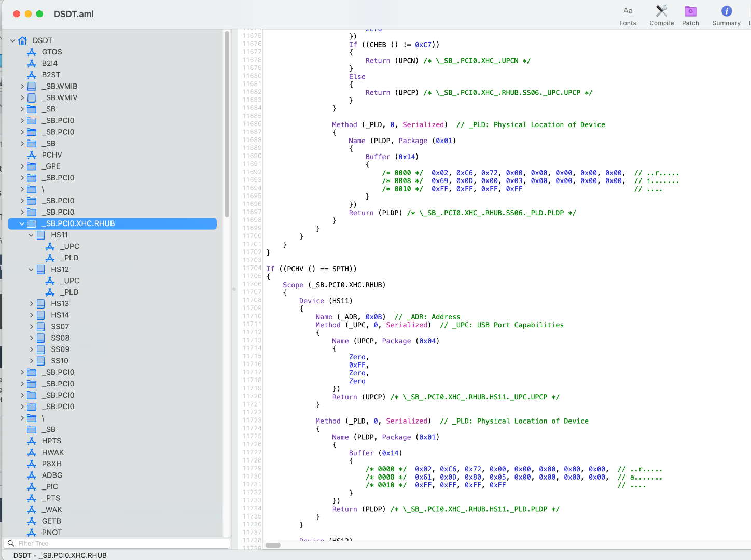
Task: Expand the _SB.WMIB device node
Action: [22, 86]
